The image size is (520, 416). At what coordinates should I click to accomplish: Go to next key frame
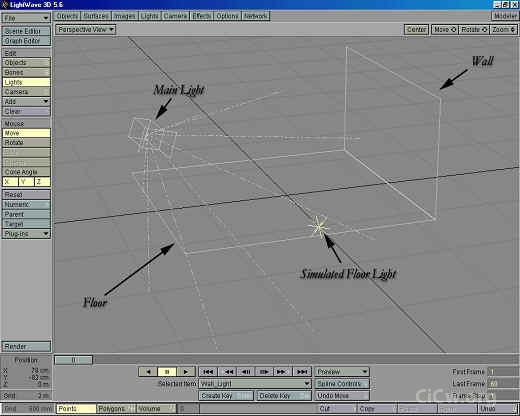pos(281,372)
